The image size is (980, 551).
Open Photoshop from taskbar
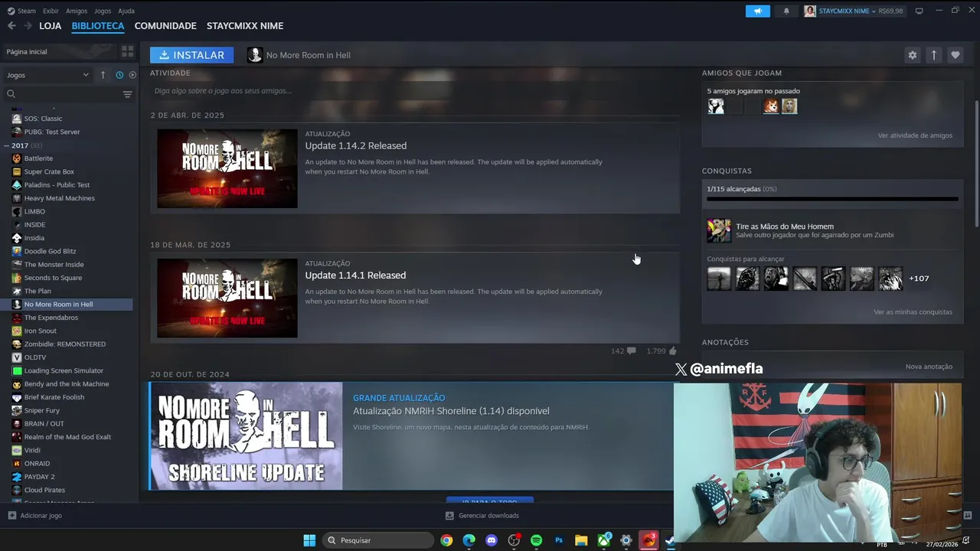tap(559, 540)
